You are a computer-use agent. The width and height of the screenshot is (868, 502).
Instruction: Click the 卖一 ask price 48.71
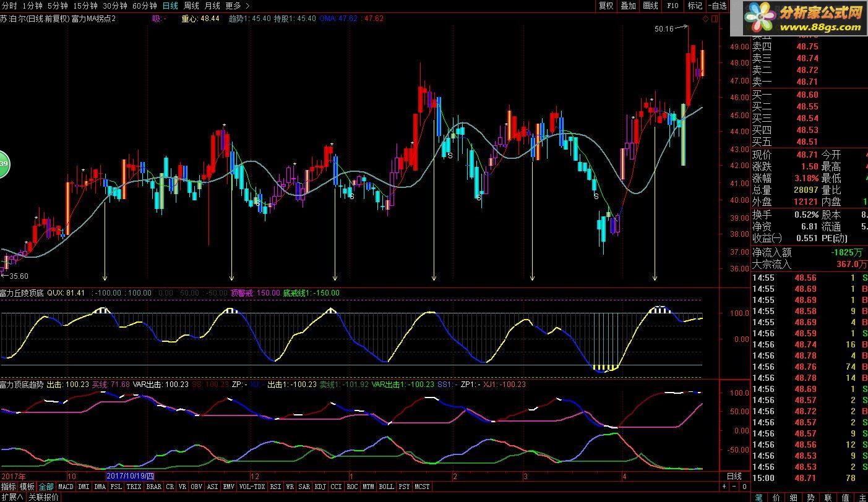807,82
